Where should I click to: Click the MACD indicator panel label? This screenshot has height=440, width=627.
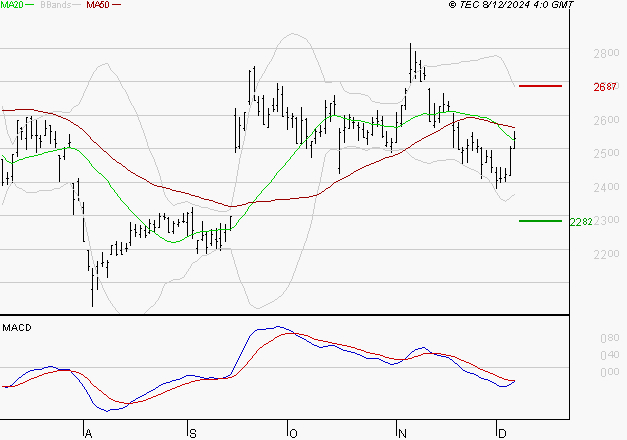tap(17, 327)
